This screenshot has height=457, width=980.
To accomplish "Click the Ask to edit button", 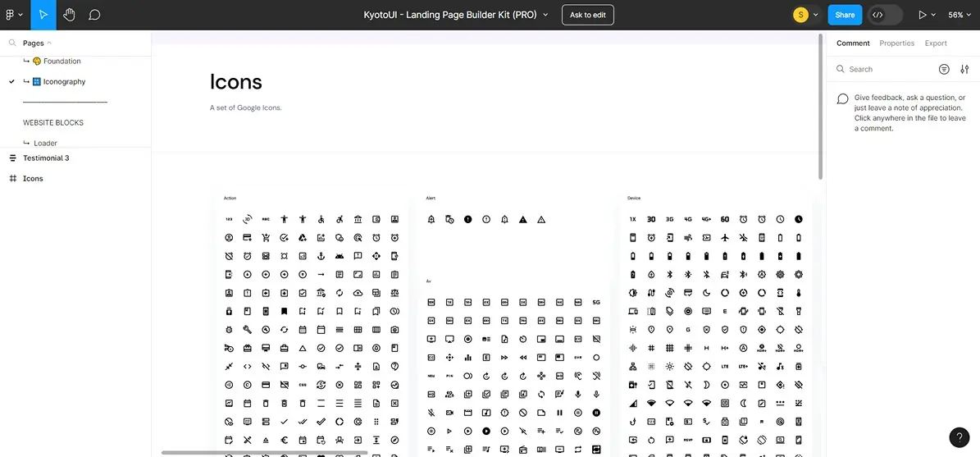I will click(587, 15).
